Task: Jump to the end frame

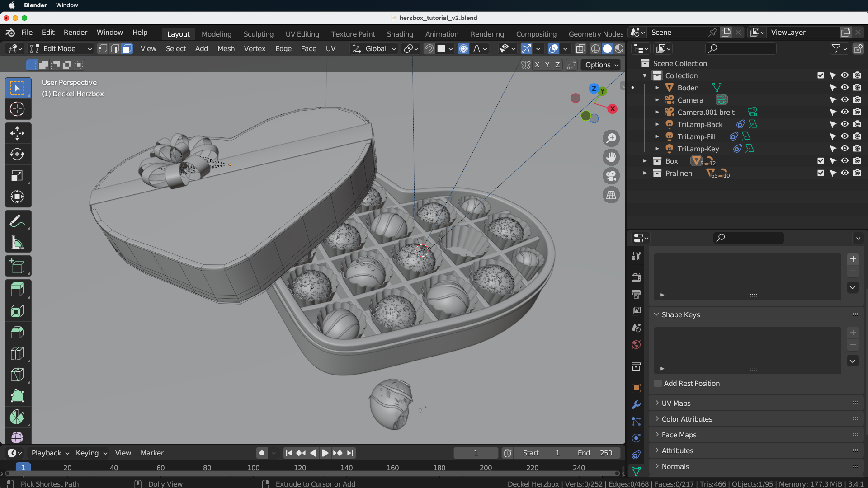Action: point(350,453)
